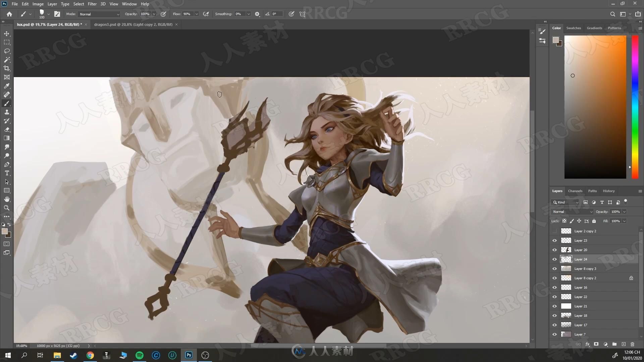Select the Hand tool
This screenshot has width=644, height=362.
click(7, 199)
